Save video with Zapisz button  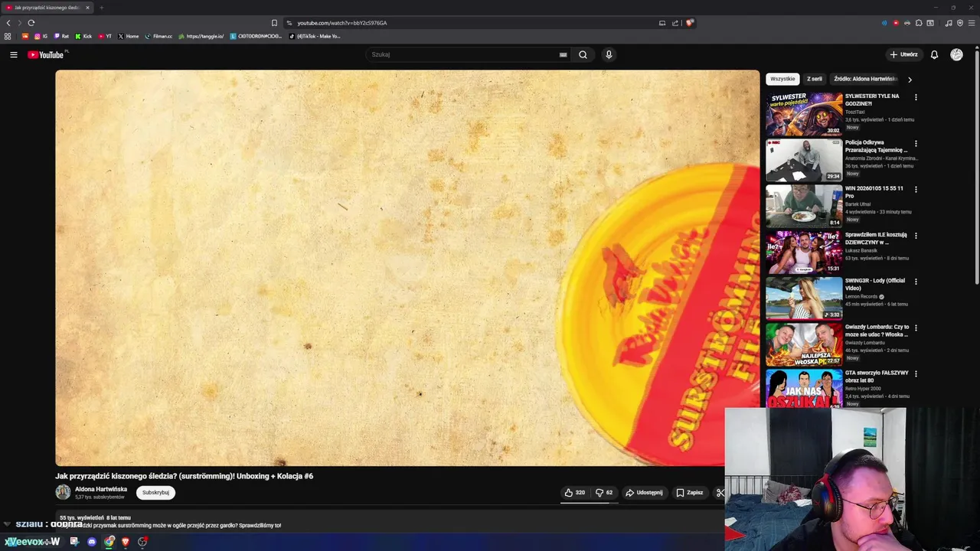point(690,493)
